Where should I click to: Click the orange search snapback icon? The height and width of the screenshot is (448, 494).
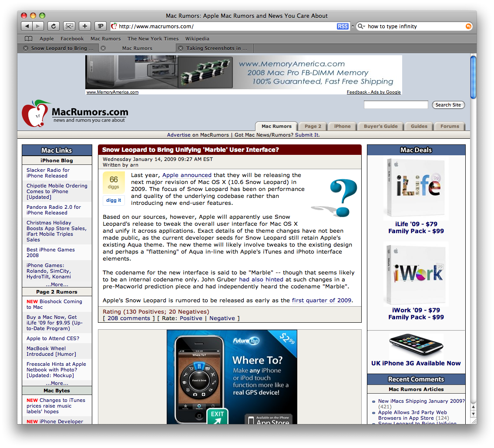pyautogui.click(x=468, y=27)
